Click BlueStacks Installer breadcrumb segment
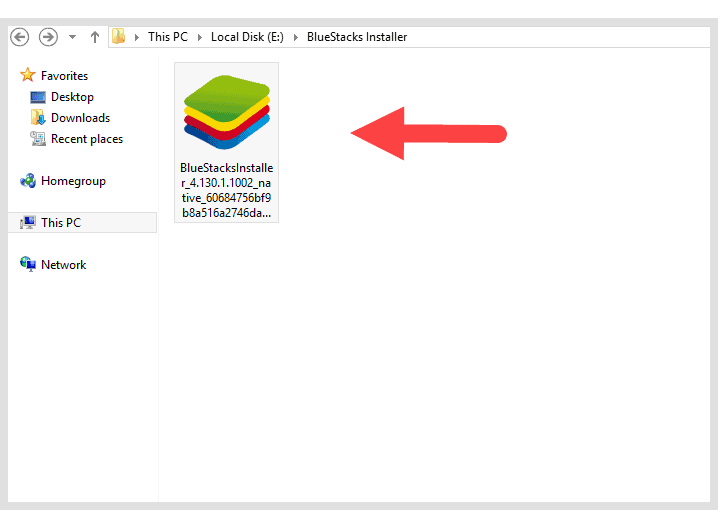The width and height of the screenshot is (718, 510). click(x=357, y=37)
